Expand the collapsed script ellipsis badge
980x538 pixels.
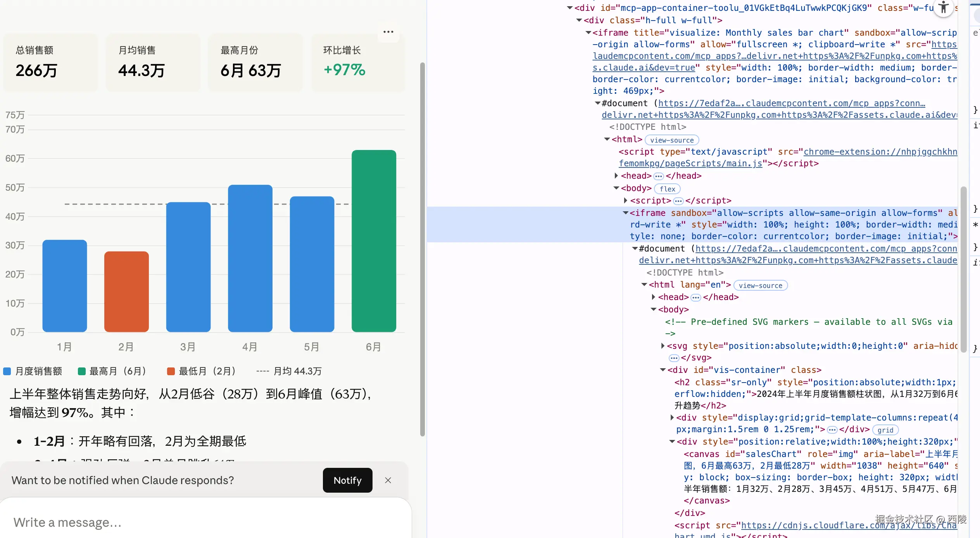pos(678,201)
